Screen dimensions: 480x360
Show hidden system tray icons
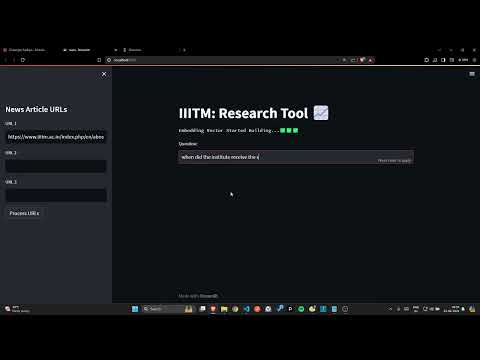coord(390,309)
